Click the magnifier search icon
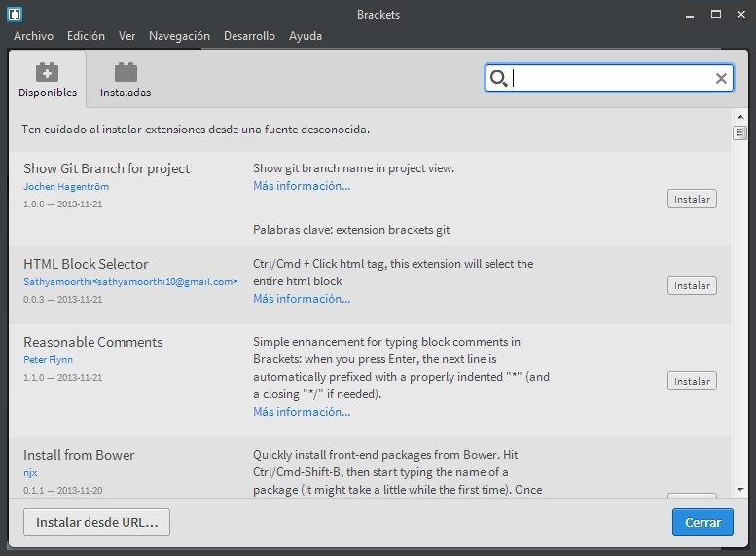 tap(498, 78)
